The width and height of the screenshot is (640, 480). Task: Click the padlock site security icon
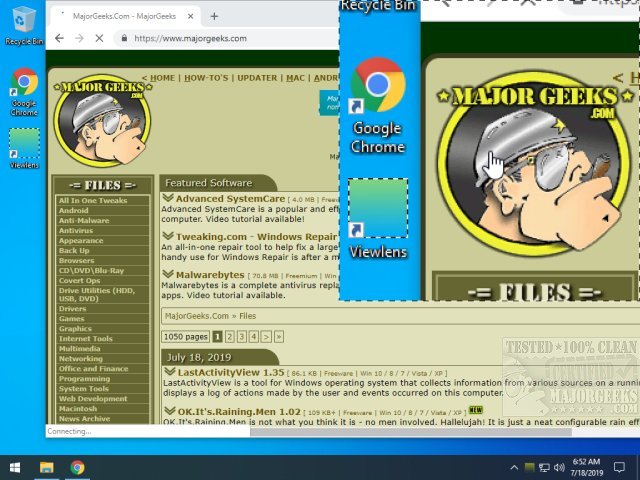click(124, 38)
